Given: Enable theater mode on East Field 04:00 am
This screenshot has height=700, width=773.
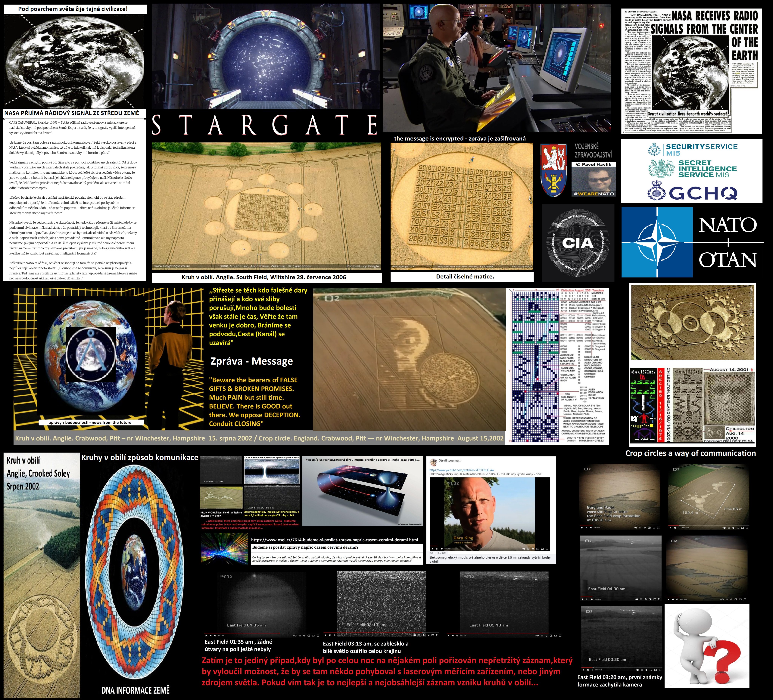Looking at the screenshot, I should tap(655, 599).
